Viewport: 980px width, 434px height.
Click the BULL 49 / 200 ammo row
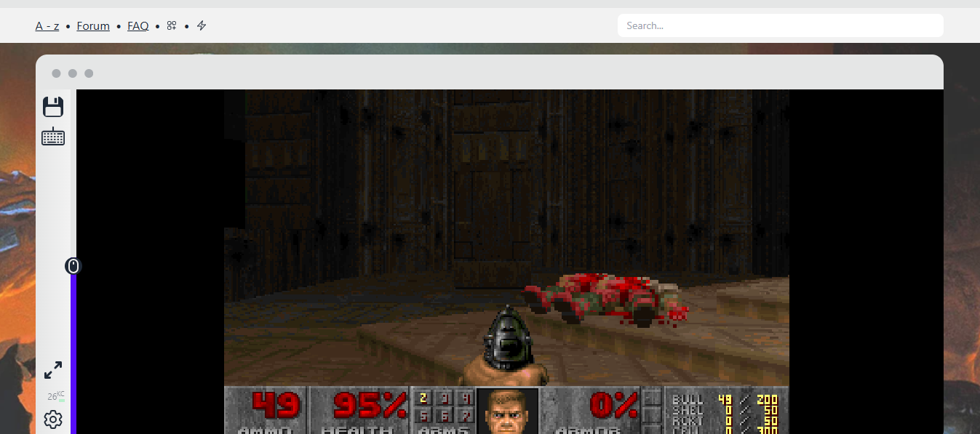click(x=725, y=399)
